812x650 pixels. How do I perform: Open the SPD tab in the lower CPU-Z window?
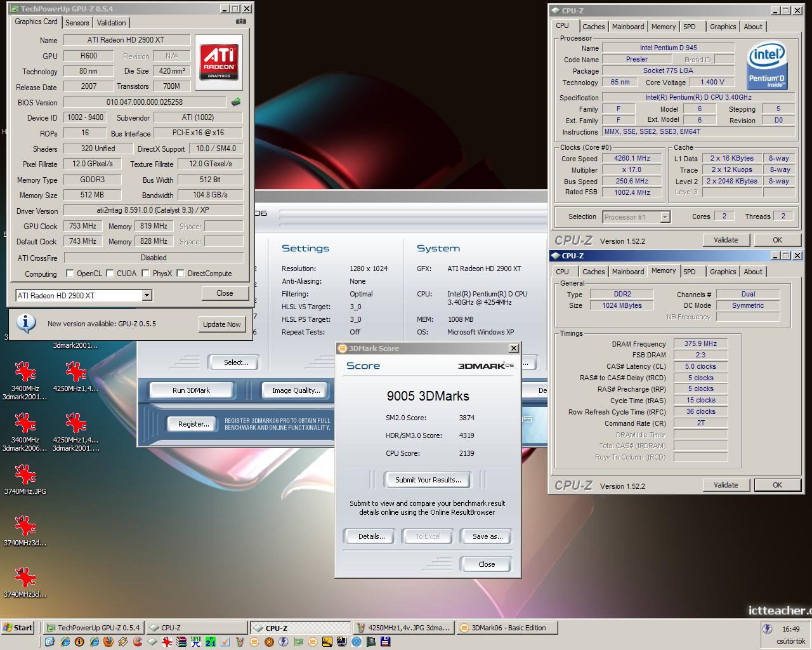pyautogui.click(x=690, y=272)
